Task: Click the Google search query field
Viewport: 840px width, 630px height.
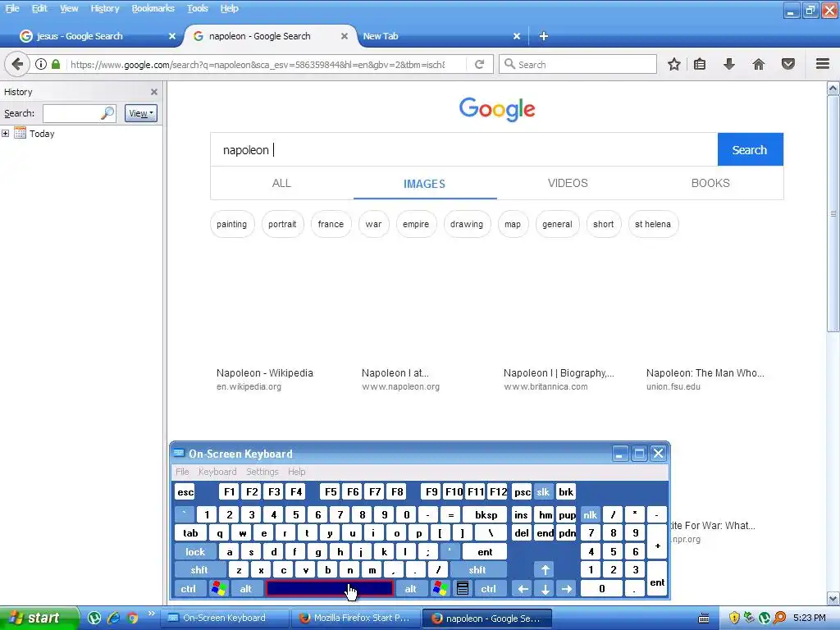Action: click(464, 149)
